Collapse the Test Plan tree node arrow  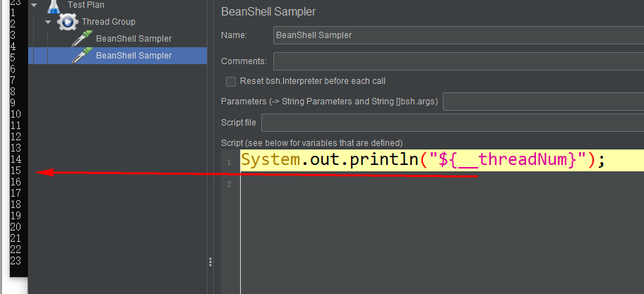[x=34, y=6]
